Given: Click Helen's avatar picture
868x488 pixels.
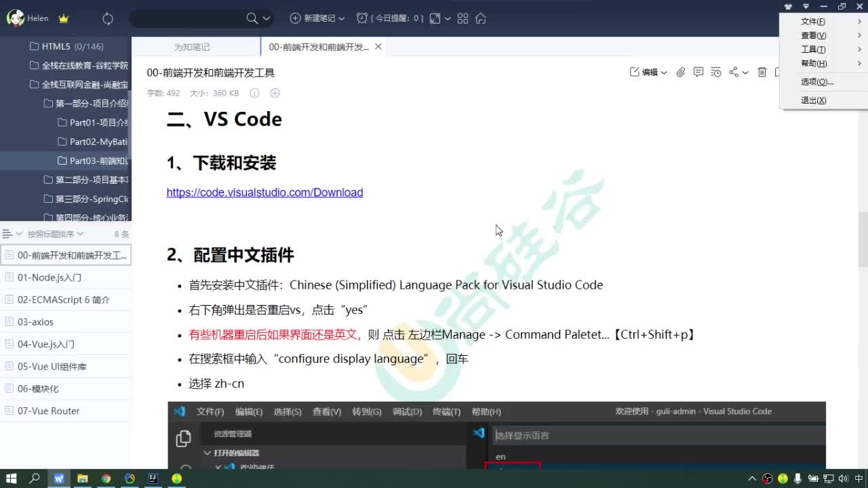Looking at the screenshot, I should point(16,18).
